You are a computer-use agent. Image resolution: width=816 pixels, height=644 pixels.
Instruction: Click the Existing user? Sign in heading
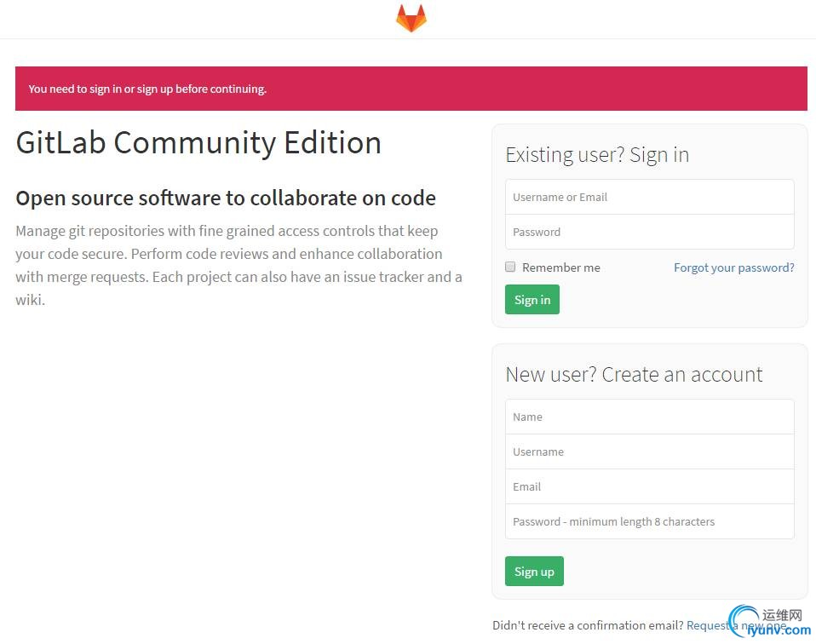597,155
